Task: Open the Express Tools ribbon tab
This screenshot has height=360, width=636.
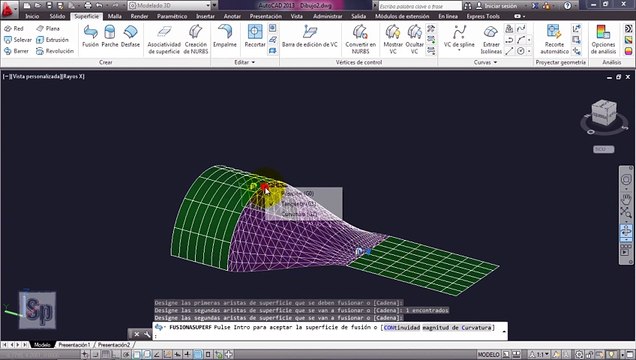Action: click(483, 16)
